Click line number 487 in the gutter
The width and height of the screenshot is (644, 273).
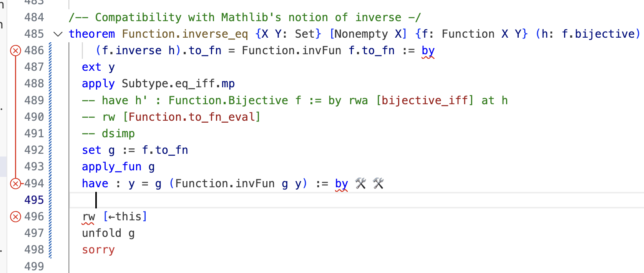click(x=34, y=67)
